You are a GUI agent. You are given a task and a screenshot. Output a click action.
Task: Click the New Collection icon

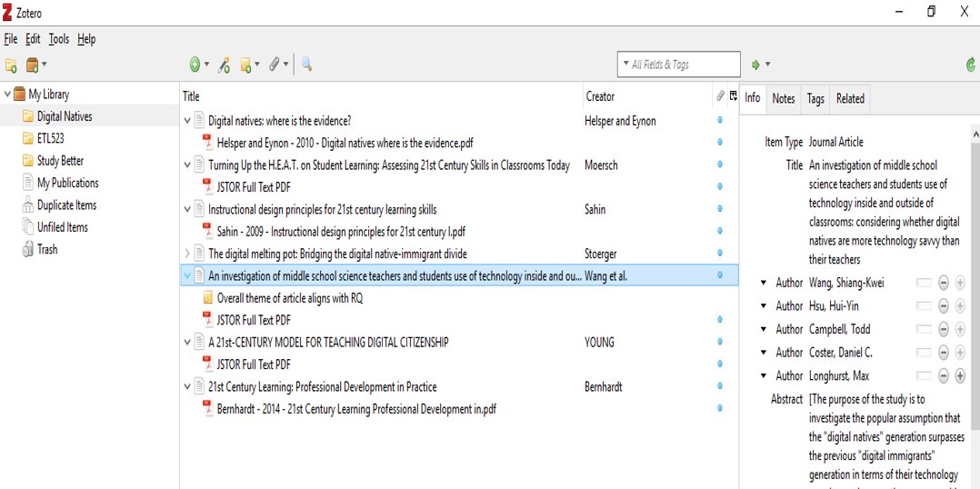click(11, 65)
